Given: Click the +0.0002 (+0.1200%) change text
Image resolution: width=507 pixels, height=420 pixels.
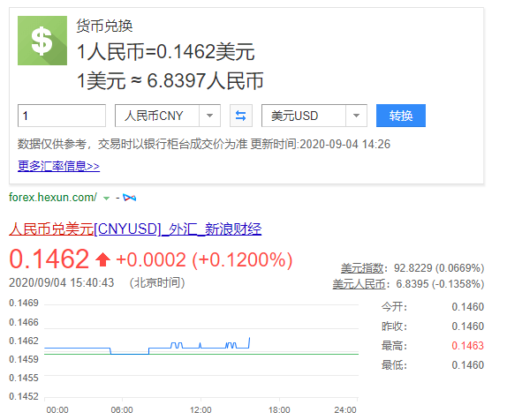Looking at the screenshot, I should point(204,259).
